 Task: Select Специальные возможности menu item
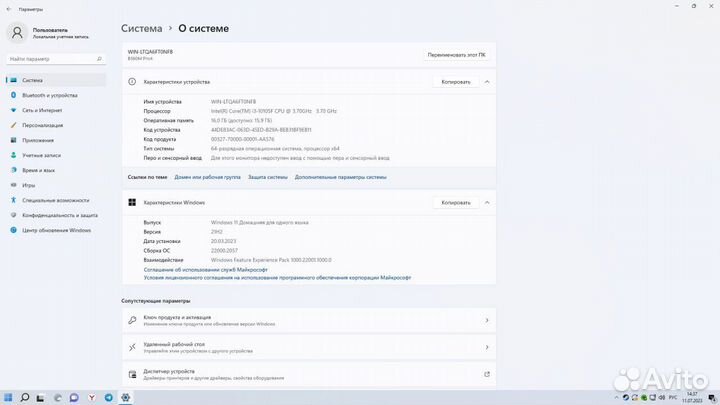point(56,200)
